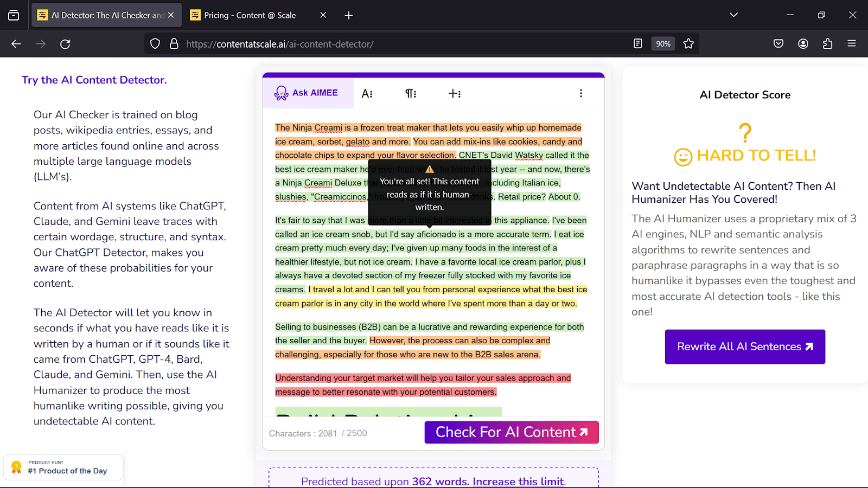868x488 pixels.
Task: Open the paragraph formatting tool
Action: point(411,94)
